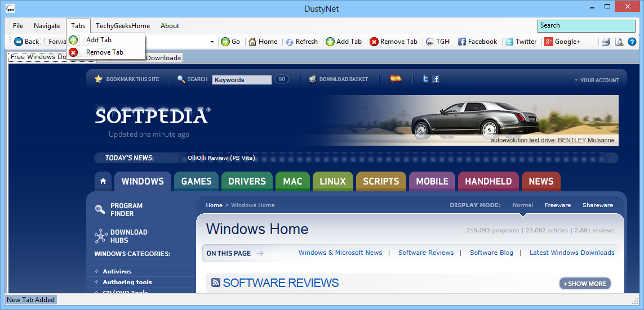This screenshot has height=310, width=644.
Task: Click the Refresh icon in toolbar
Action: coord(289,42)
